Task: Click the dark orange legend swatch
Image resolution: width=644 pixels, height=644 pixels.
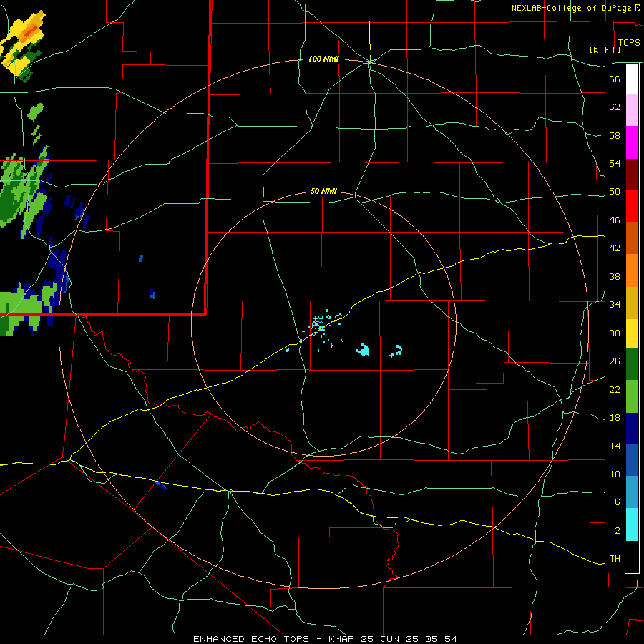Action: [632, 238]
